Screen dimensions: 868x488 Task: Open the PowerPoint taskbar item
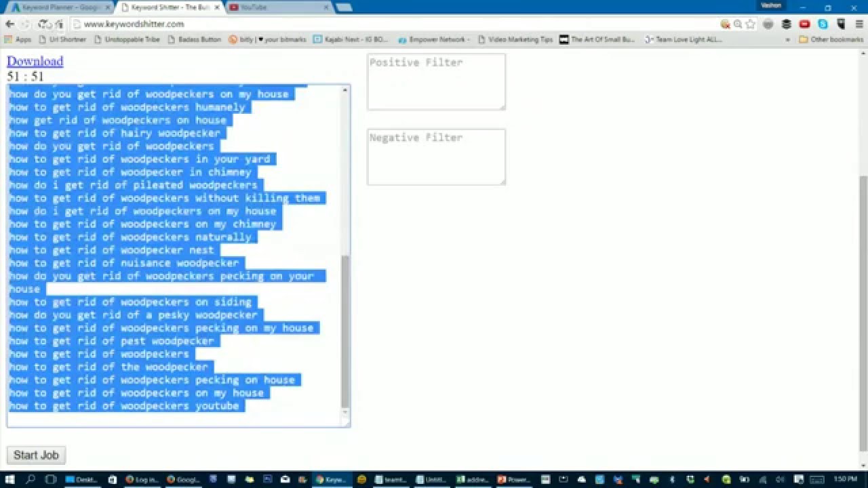(x=513, y=479)
